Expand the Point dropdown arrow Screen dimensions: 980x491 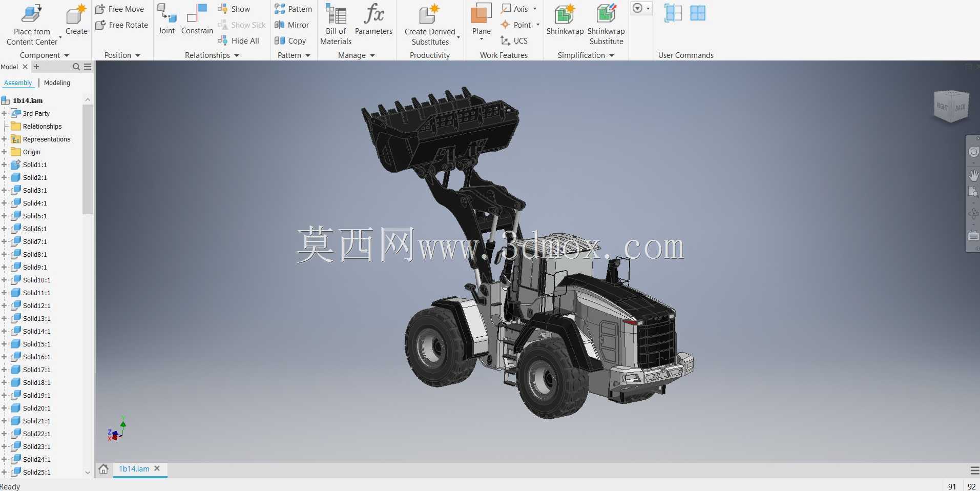[x=538, y=25]
